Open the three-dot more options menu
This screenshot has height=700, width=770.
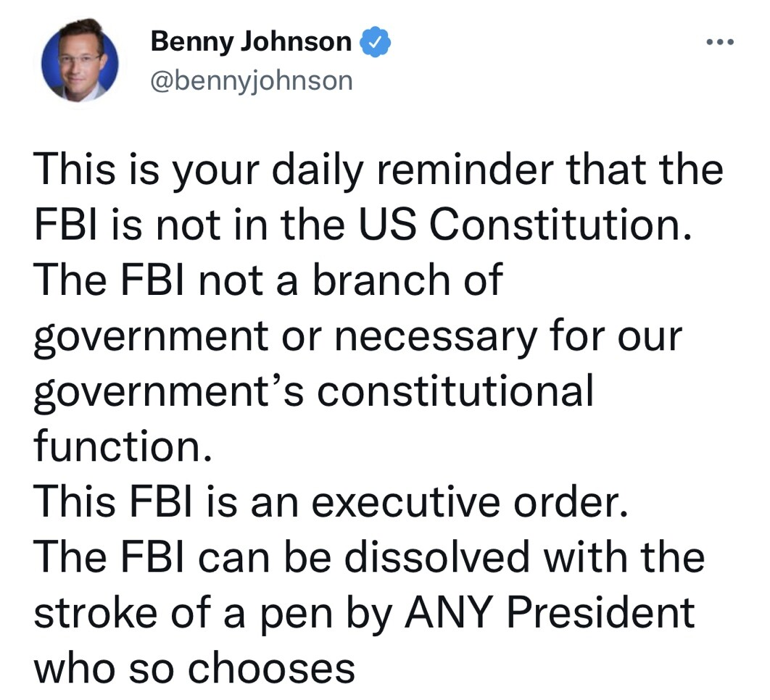719,42
